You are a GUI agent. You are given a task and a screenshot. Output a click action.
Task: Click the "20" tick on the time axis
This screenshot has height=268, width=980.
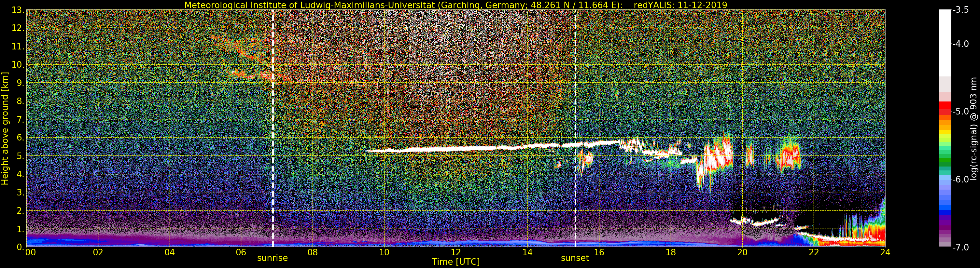tap(742, 252)
